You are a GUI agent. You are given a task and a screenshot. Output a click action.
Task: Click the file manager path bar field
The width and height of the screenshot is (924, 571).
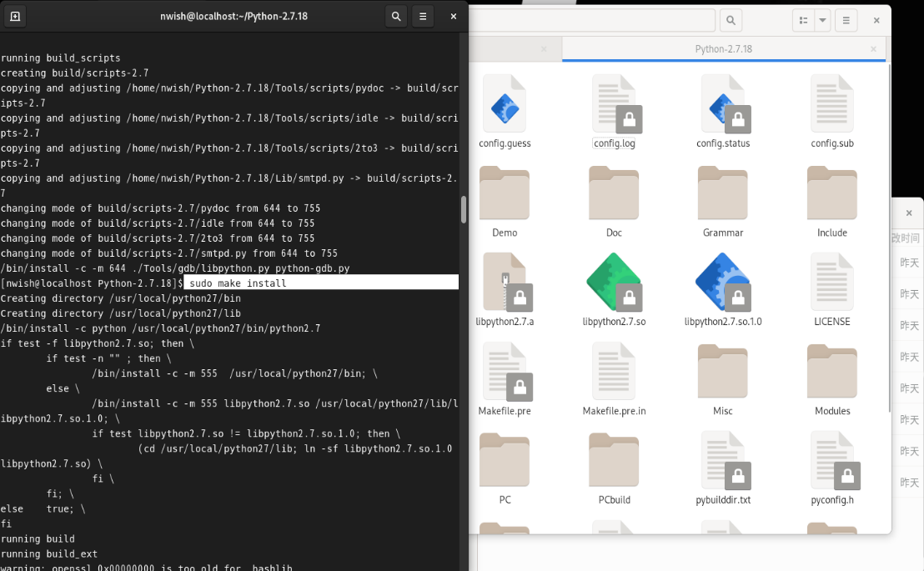[x=592, y=20]
